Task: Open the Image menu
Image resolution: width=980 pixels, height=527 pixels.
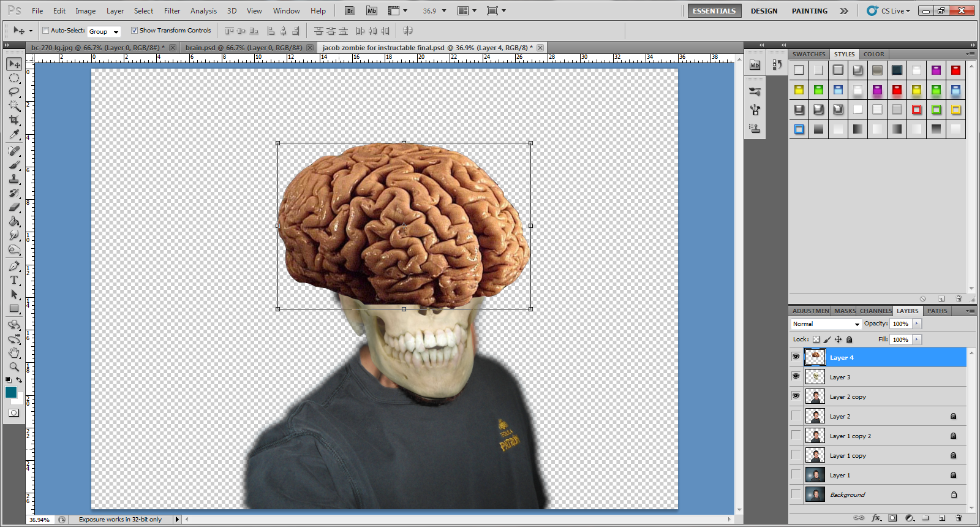Action: point(85,10)
